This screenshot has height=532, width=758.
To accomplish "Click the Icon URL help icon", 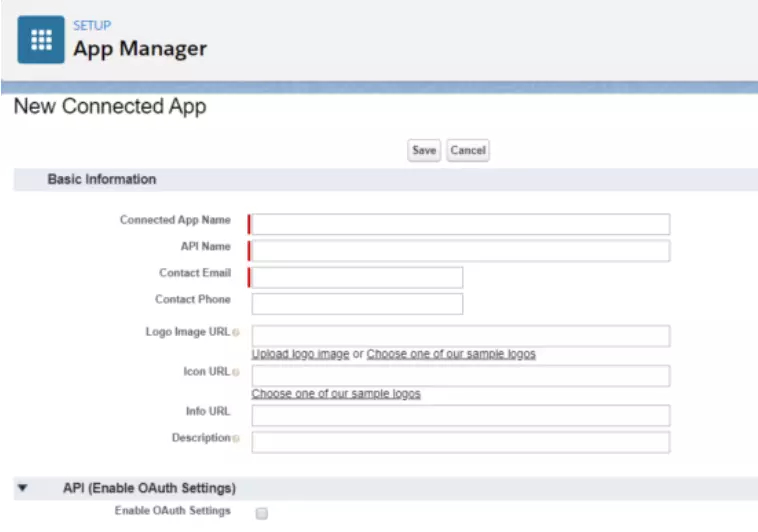I will [236, 373].
